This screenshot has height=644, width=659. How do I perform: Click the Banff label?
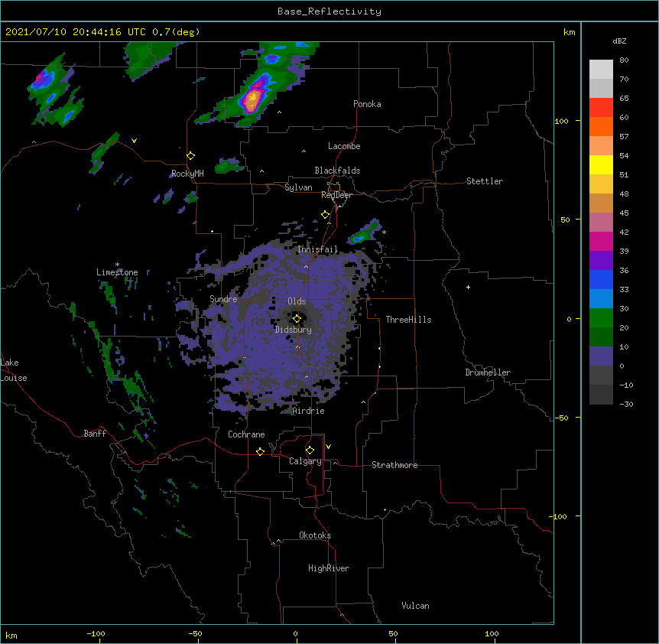click(95, 434)
